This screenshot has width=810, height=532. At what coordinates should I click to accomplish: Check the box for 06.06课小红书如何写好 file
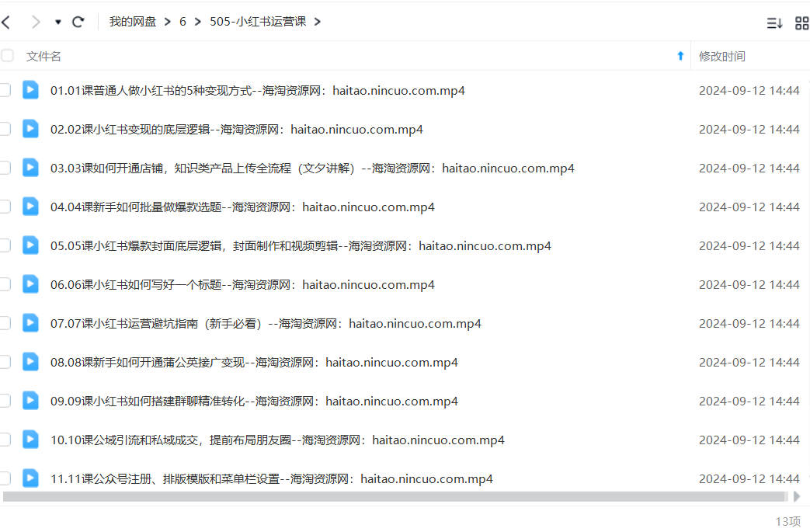5,284
